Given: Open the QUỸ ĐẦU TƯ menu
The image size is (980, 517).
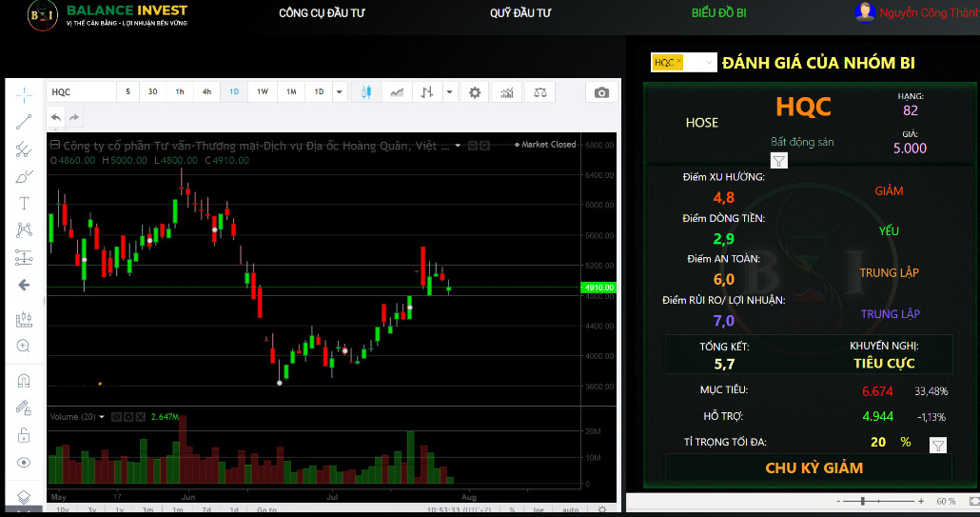Looking at the screenshot, I should [x=519, y=13].
